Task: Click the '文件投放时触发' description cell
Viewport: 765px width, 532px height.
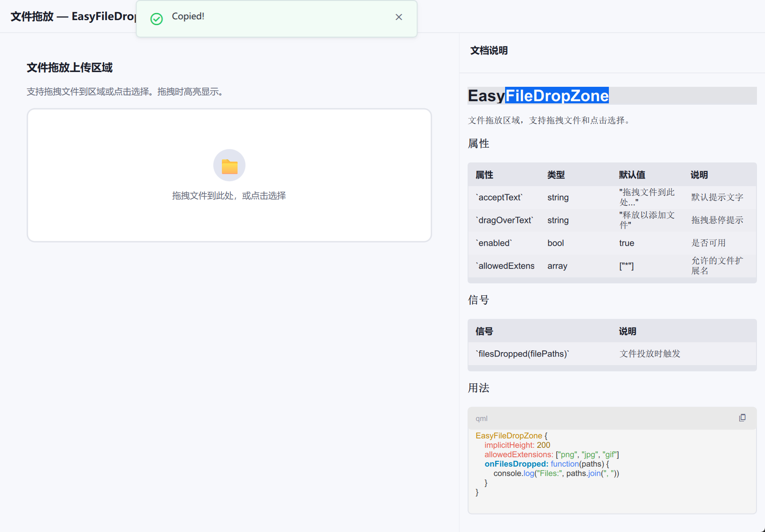Action: (650, 354)
